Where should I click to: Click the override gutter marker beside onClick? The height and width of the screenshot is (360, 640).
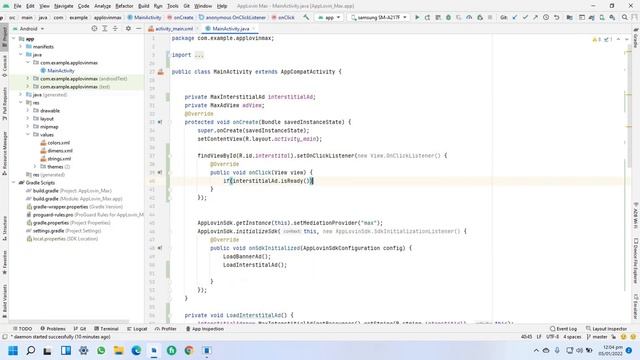(160, 172)
